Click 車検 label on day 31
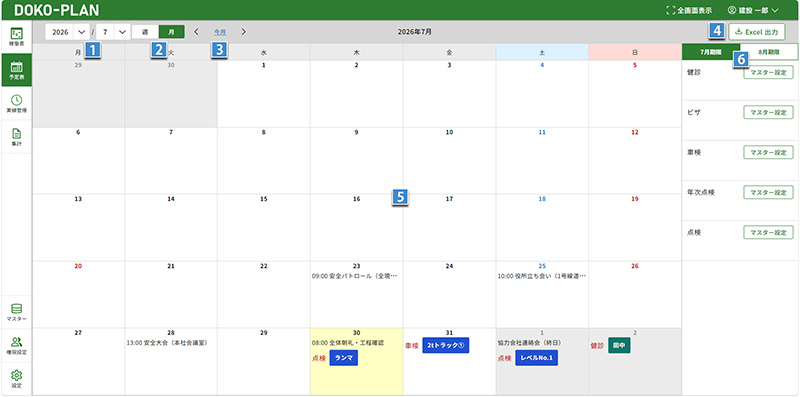 pos(411,345)
